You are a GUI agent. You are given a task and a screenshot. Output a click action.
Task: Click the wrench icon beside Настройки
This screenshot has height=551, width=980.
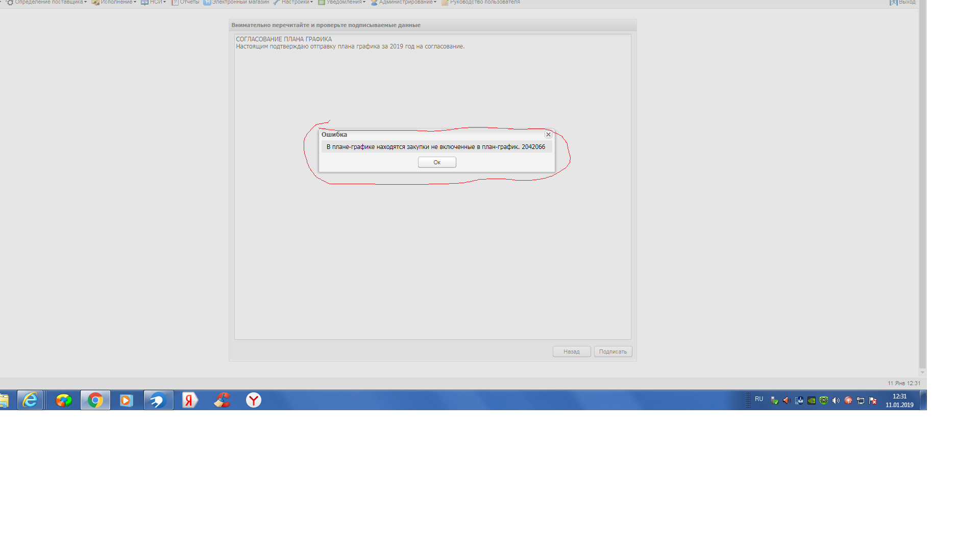276,2
